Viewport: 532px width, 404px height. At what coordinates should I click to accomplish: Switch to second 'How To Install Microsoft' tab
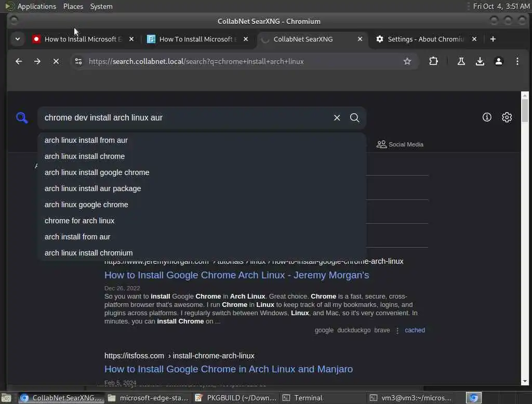tap(198, 39)
